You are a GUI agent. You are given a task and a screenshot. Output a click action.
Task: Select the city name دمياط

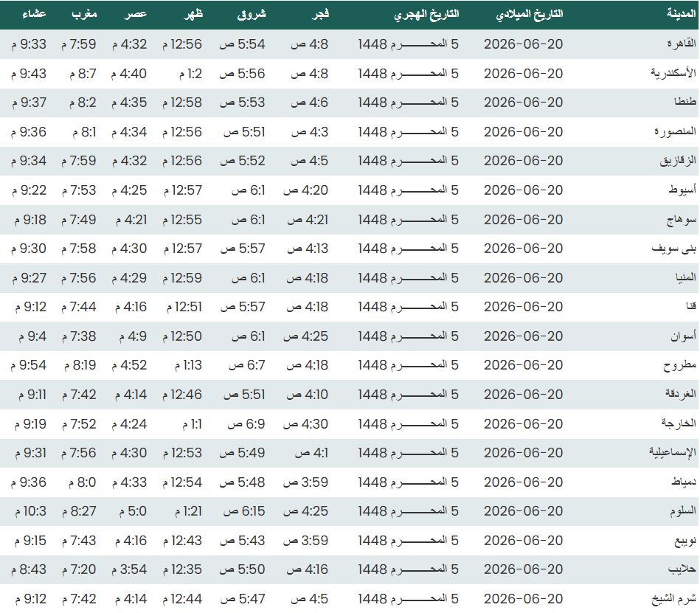pyautogui.click(x=684, y=482)
